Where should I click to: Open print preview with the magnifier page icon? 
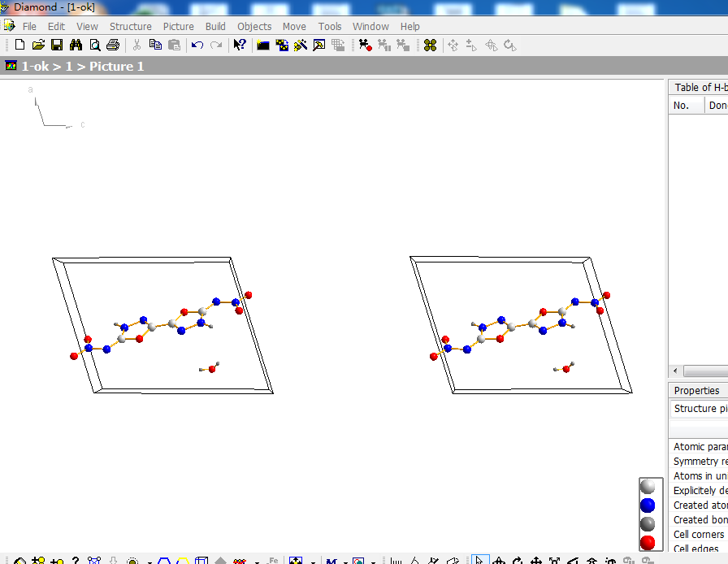tap(95, 45)
